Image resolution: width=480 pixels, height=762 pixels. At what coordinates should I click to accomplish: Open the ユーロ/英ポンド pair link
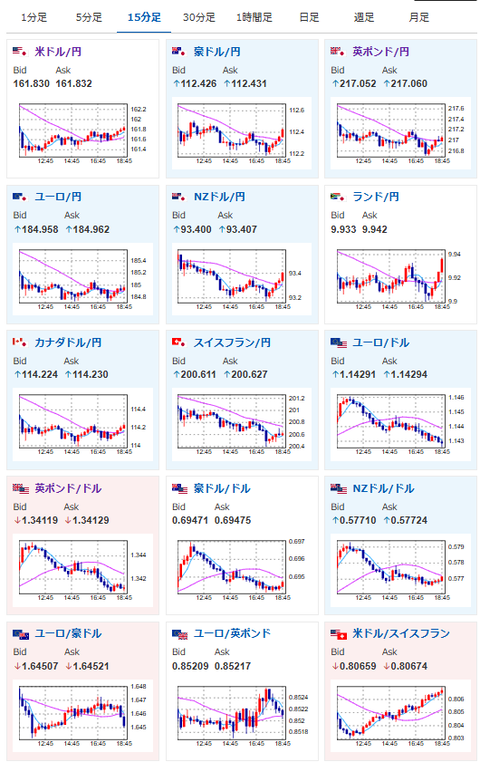pyautogui.click(x=232, y=634)
